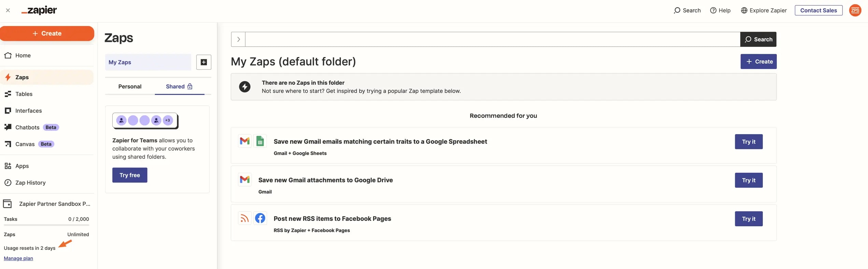868x269 pixels.
Task: Click the Manage plan link
Action: pos(18,258)
